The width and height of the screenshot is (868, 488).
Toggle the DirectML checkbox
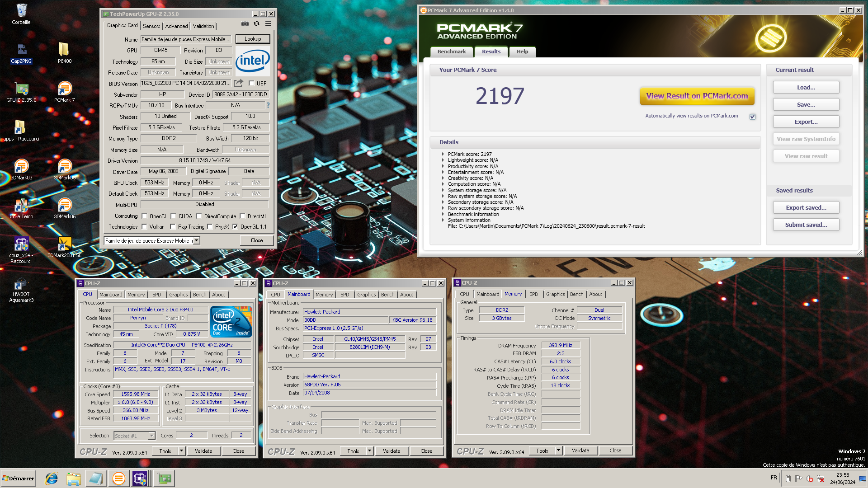pos(243,216)
